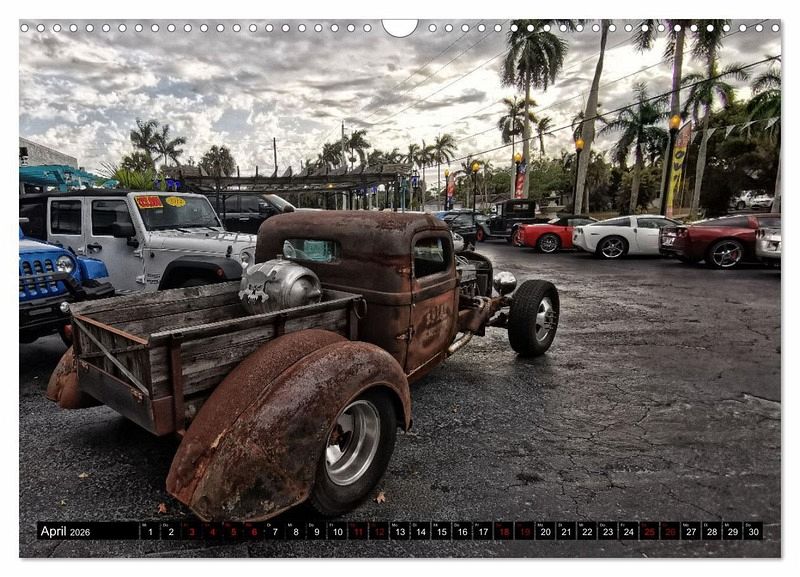Click the April 2026 month label
Screen dimensions: 800x577
tap(64, 531)
